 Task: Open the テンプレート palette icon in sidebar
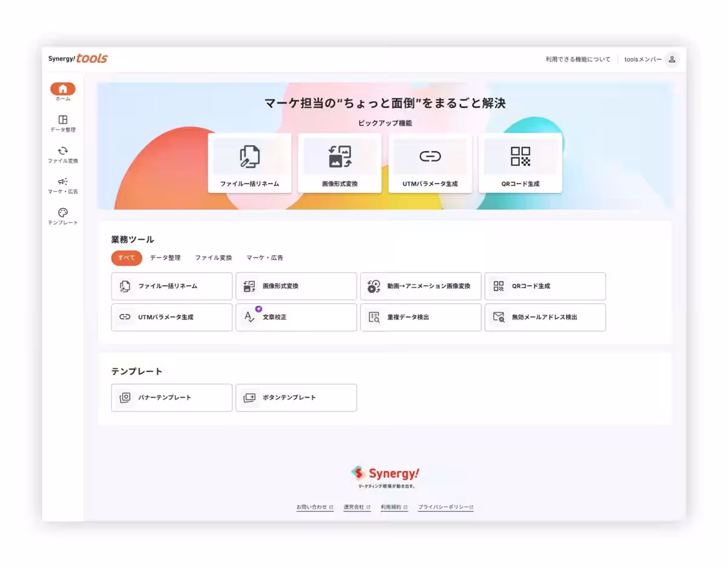[x=61, y=214]
